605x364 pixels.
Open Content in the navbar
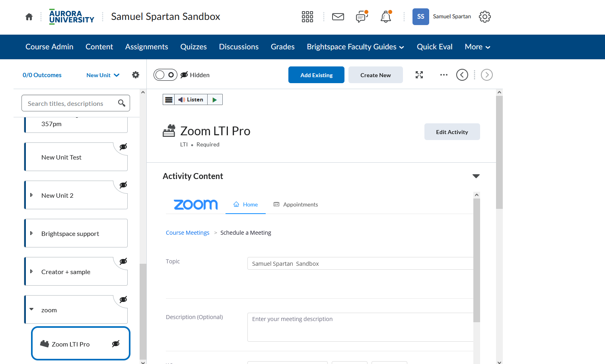tap(99, 47)
